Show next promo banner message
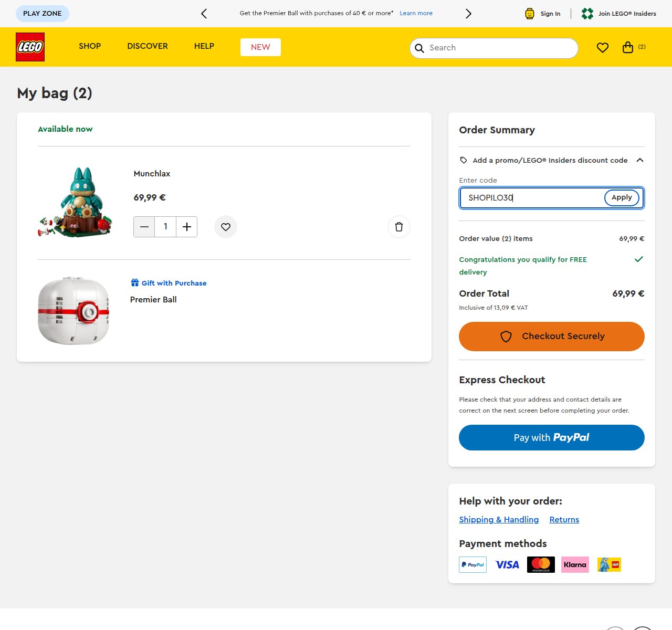The height and width of the screenshot is (630, 672). pyautogui.click(x=468, y=14)
